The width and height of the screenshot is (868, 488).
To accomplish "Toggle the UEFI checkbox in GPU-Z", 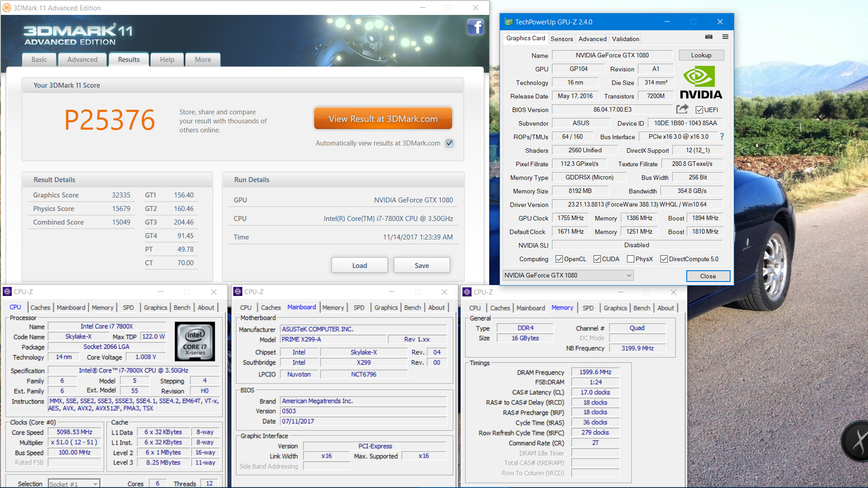I will (x=699, y=110).
